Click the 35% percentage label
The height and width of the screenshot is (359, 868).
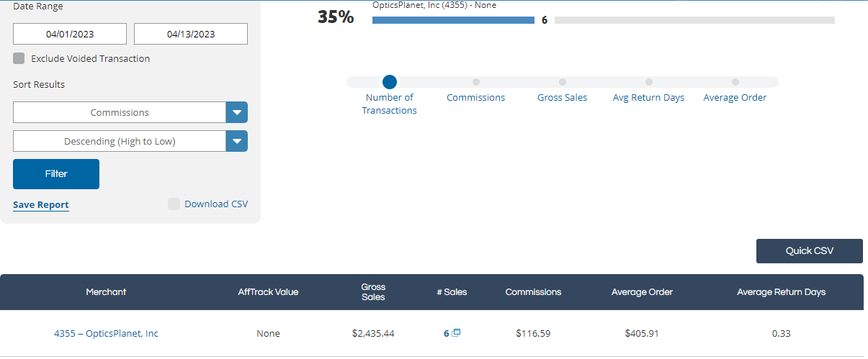[x=336, y=17]
